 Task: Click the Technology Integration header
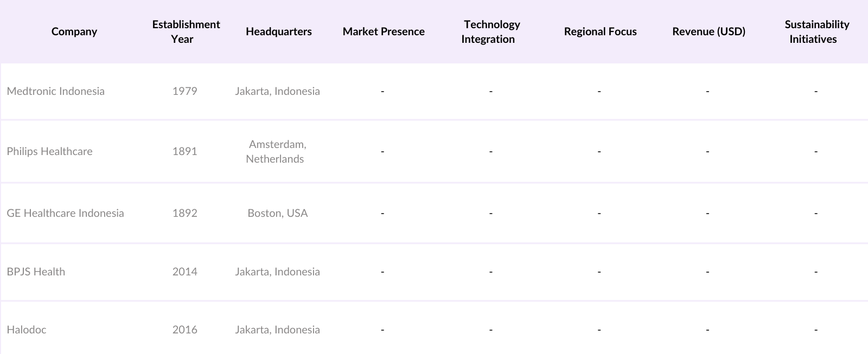[491, 31]
